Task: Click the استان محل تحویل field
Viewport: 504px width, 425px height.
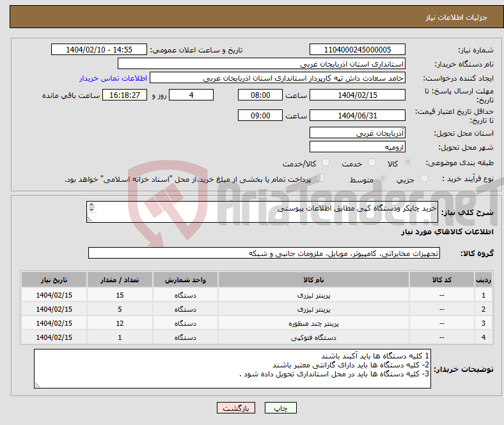Action: 357,133
